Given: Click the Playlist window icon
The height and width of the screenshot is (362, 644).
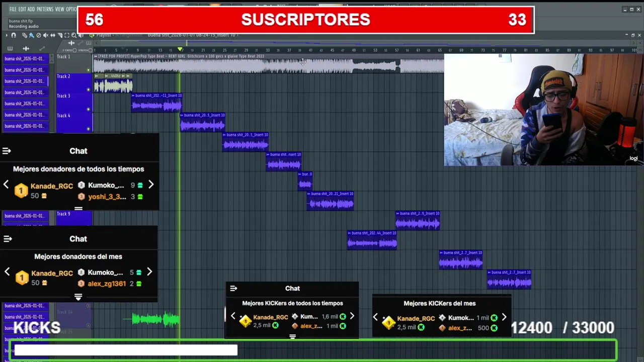Looking at the screenshot, I should pos(92,35).
